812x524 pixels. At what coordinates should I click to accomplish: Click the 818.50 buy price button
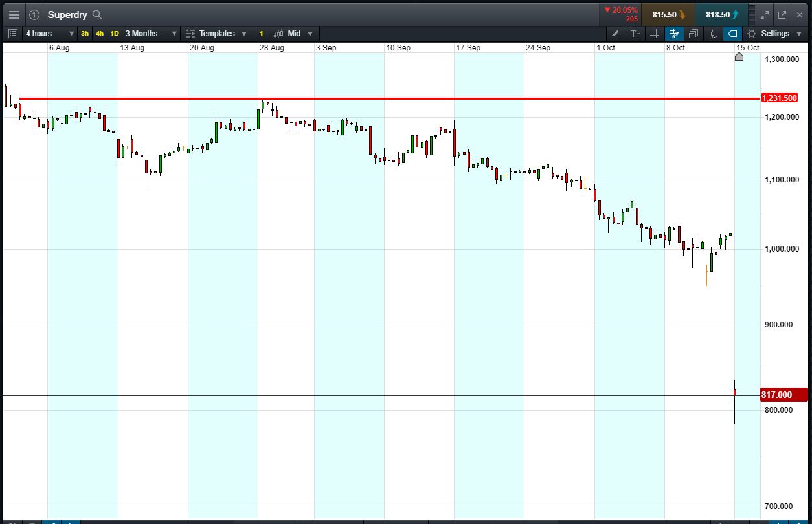click(721, 14)
